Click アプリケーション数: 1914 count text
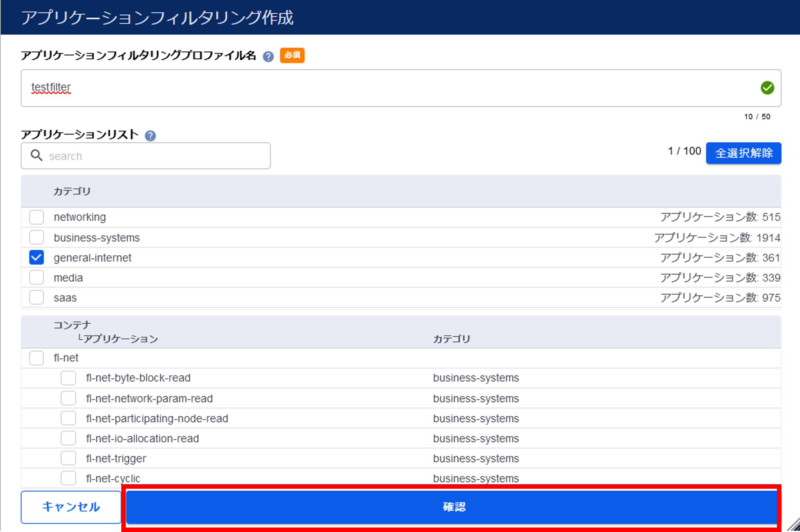This screenshot has width=800, height=532. point(717,237)
